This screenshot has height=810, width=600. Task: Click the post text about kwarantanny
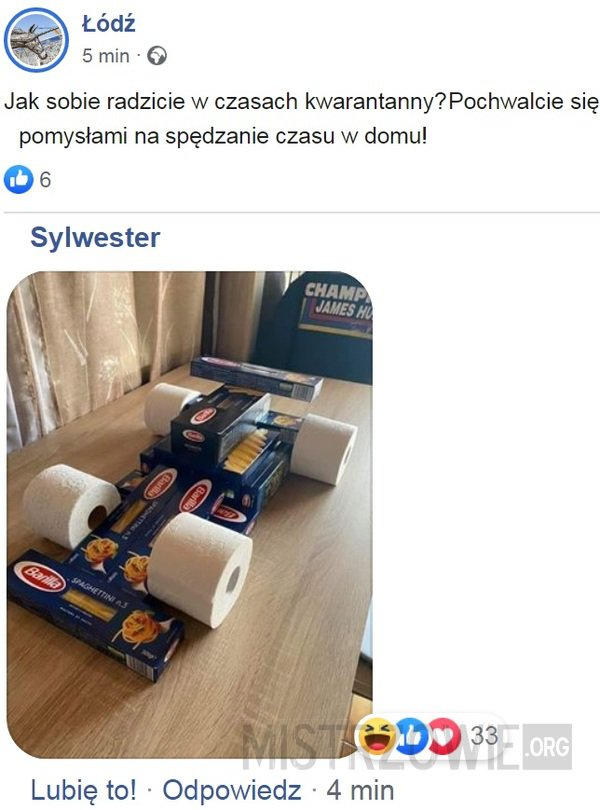(301, 118)
